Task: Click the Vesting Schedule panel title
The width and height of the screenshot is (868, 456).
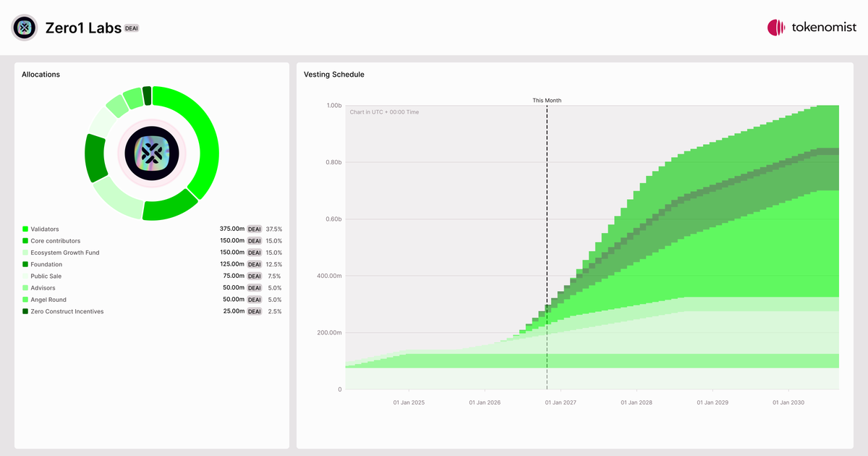Action: [x=334, y=75]
